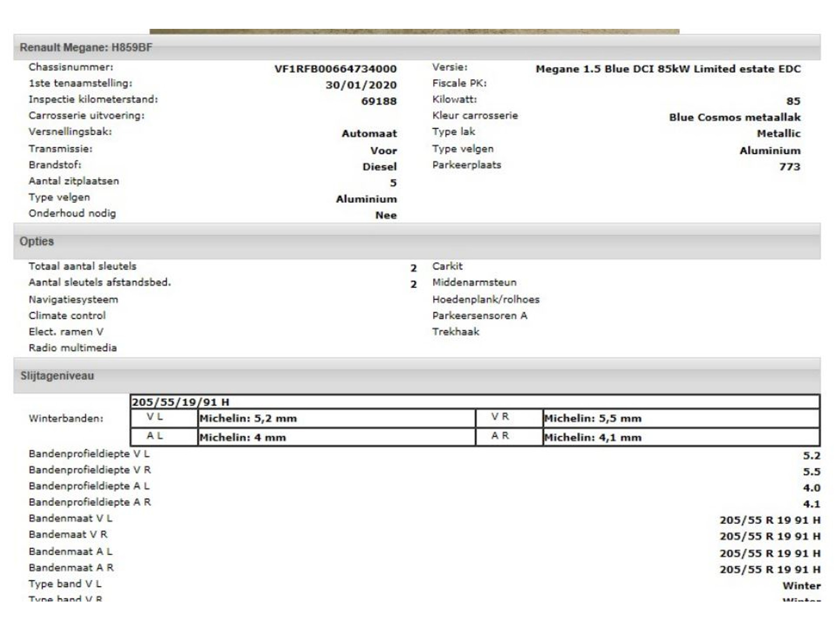The height and width of the screenshot is (630, 840).
Task: Click the Aantal zitplaatsen value 5
Action: [x=393, y=183]
